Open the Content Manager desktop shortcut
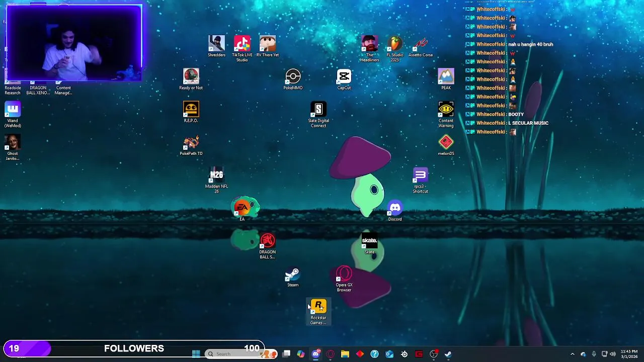The width and height of the screenshot is (644, 362). (x=63, y=87)
